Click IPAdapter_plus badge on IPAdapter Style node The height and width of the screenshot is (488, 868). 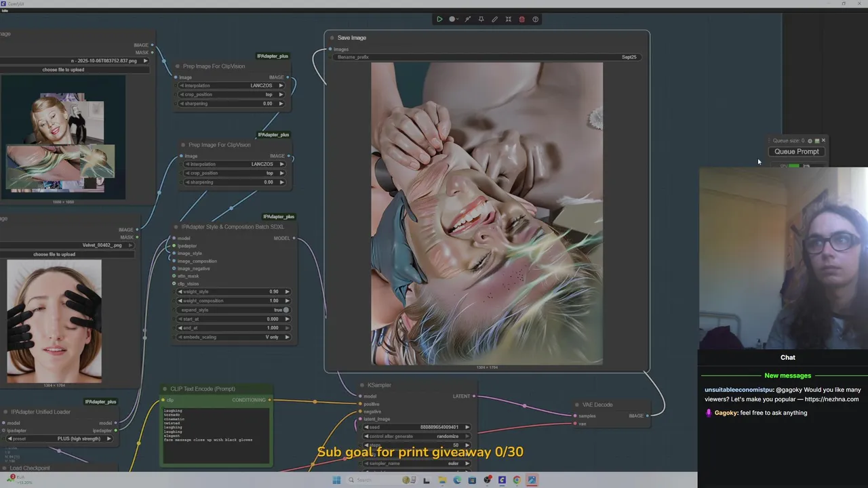[279, 217]
